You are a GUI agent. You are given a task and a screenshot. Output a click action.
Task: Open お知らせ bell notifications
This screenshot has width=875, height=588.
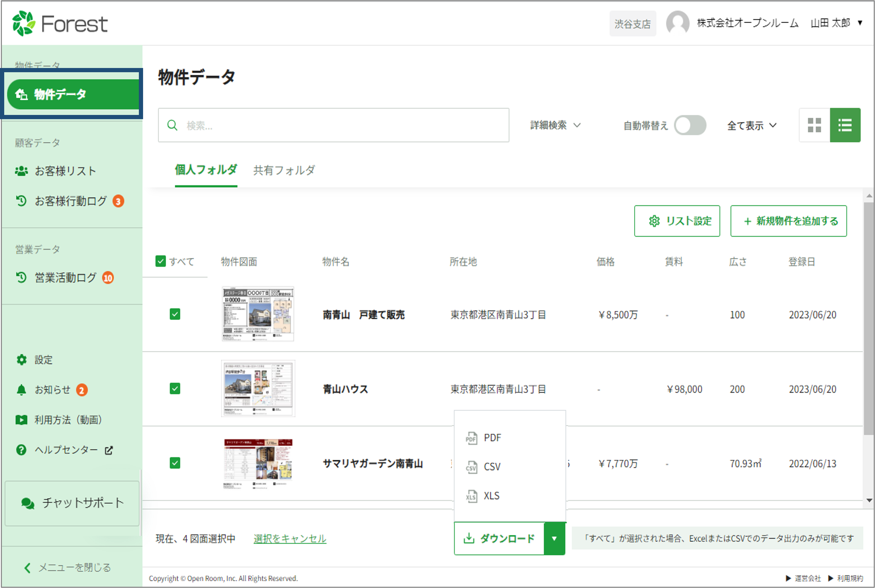coord(21,390)
